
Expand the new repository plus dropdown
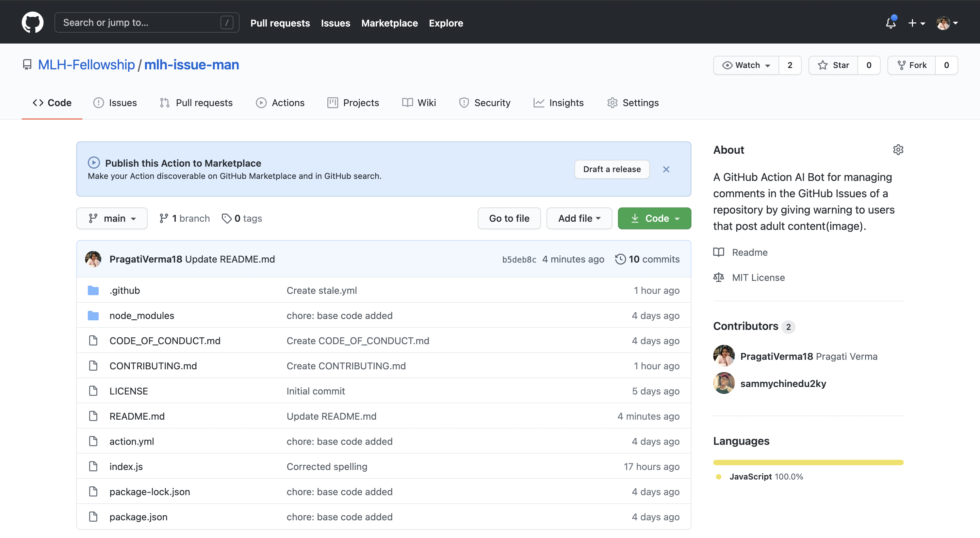[x=916, y=23]
